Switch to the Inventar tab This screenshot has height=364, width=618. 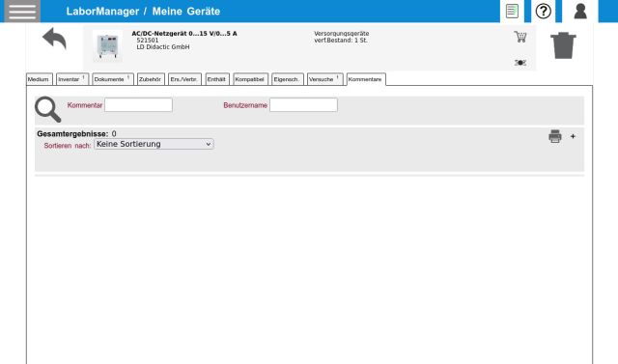pyautogui.click(x=72, y=79)
